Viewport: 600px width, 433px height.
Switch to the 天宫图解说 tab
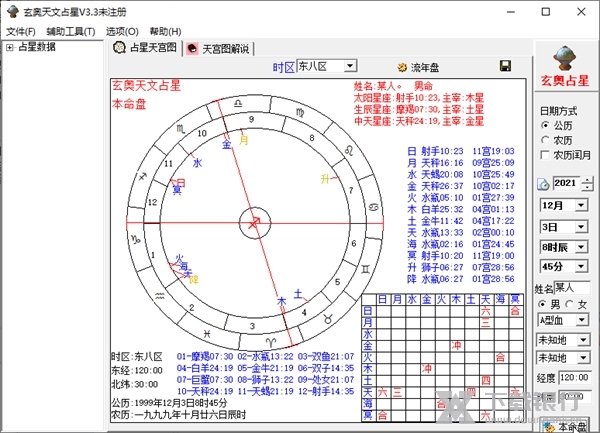[218, 49]
